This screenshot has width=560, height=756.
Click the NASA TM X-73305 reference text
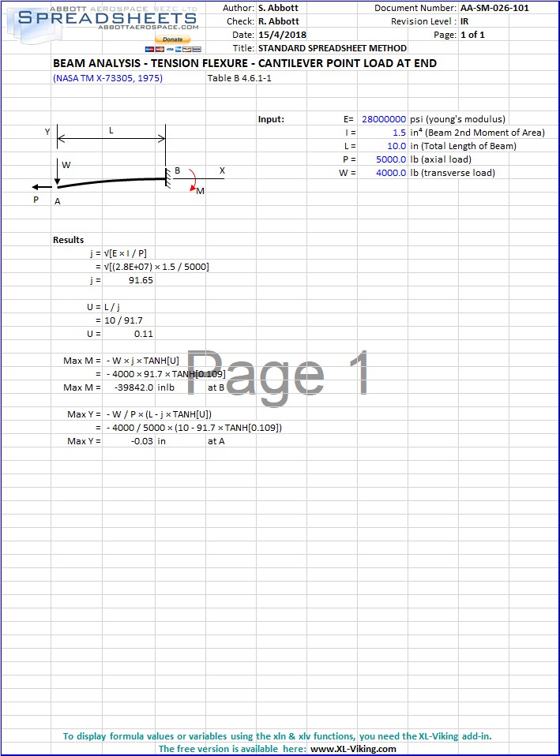click(x=100, y=78)
